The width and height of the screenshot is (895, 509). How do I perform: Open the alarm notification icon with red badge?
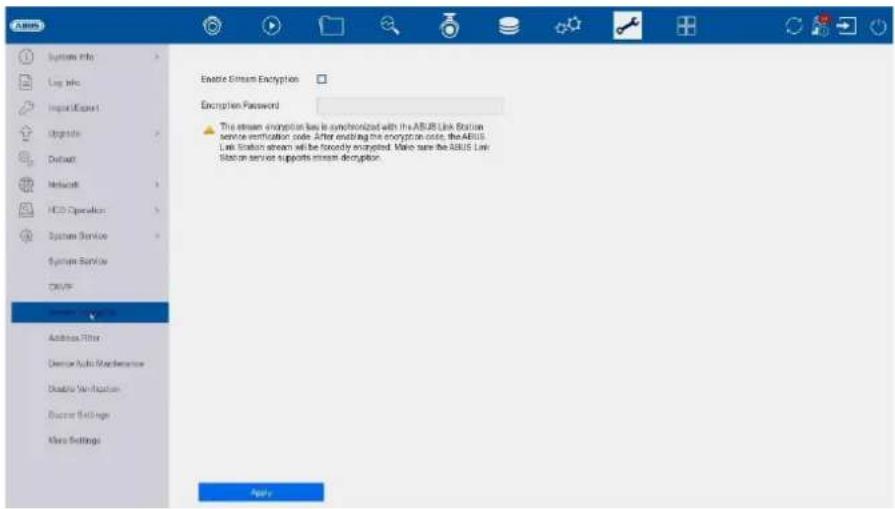[x=821, y=26]
